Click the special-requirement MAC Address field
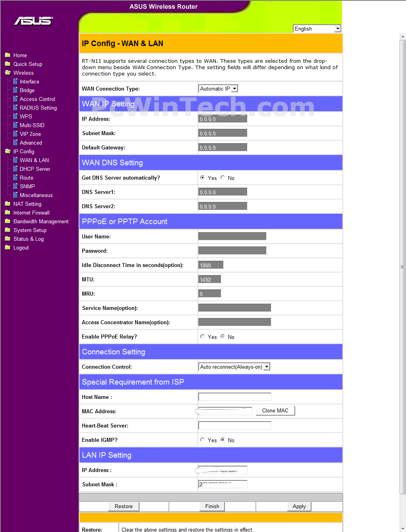The height and width of the screenshot is (532, 406). click(225, 411)
